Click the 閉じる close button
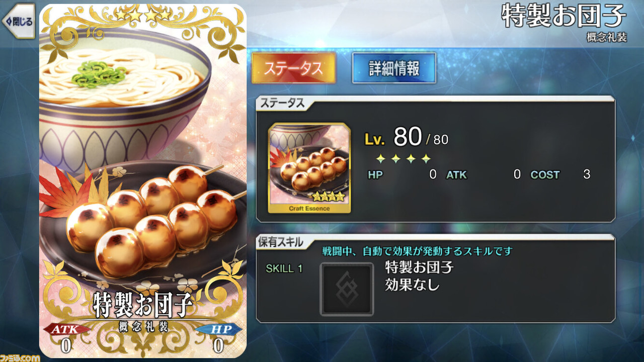Viewport: 644px width, 362px height. [x=18, y=21]
